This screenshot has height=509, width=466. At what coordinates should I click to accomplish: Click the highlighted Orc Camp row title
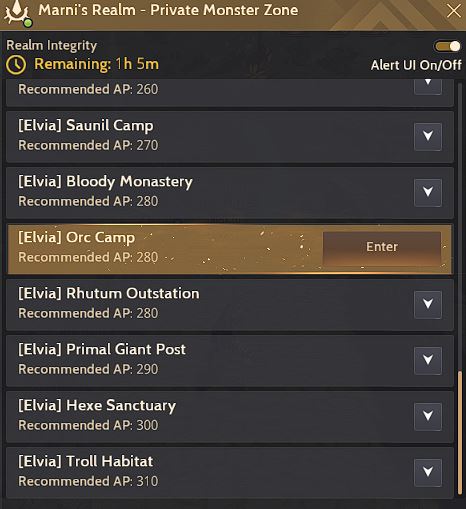point(76,238)
